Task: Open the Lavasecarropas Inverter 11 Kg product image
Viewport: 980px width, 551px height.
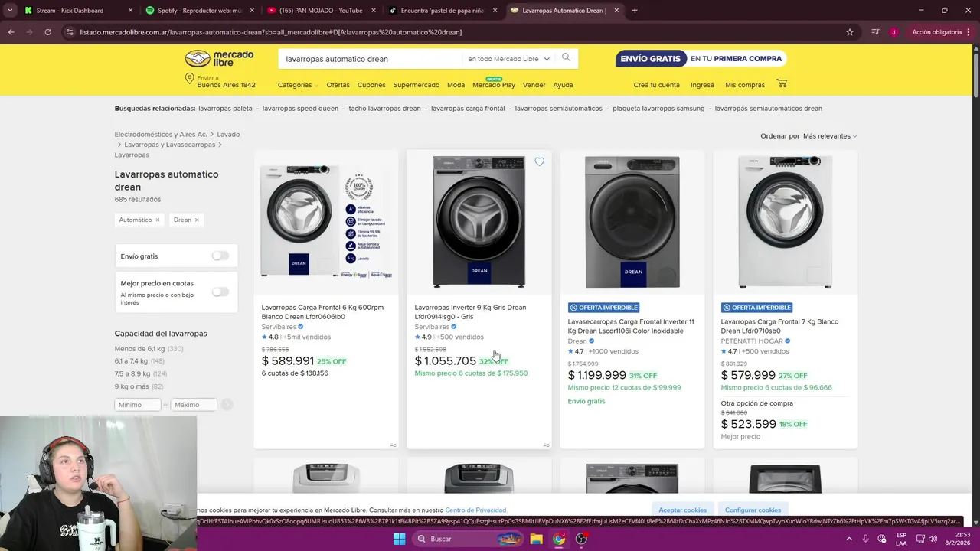Action: pos(632,222)
